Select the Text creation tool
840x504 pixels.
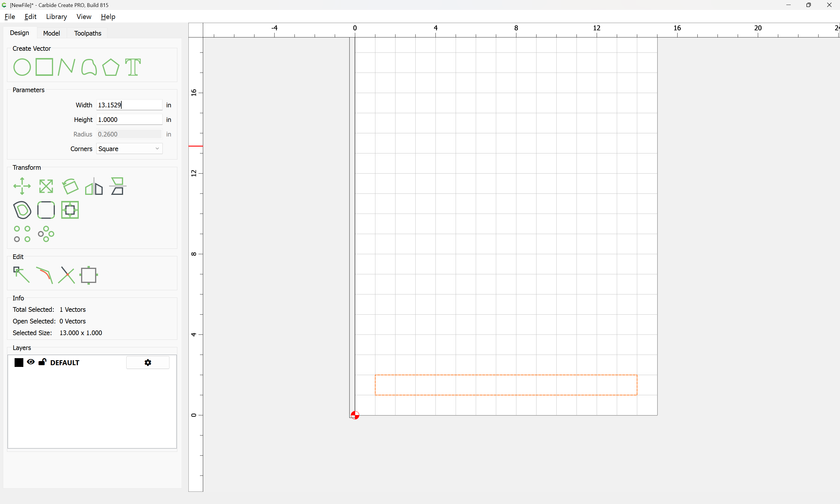click(x=133, y=67)
